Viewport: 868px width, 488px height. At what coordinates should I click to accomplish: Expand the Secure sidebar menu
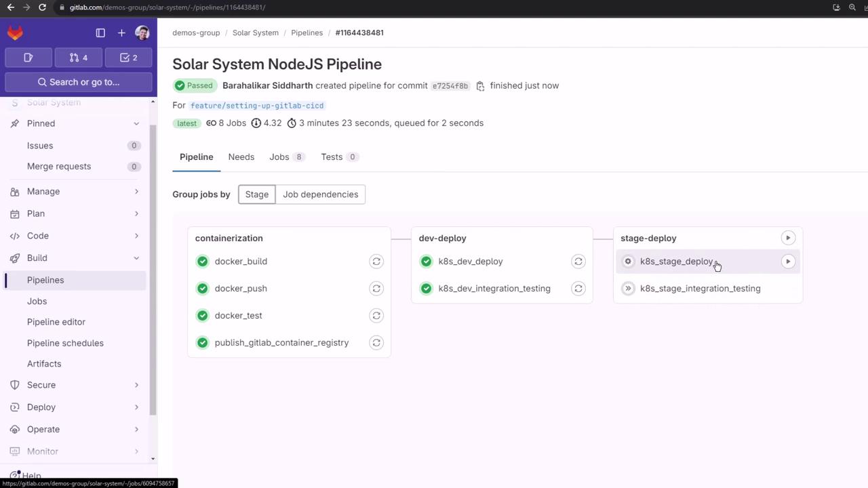pos(136,385)
